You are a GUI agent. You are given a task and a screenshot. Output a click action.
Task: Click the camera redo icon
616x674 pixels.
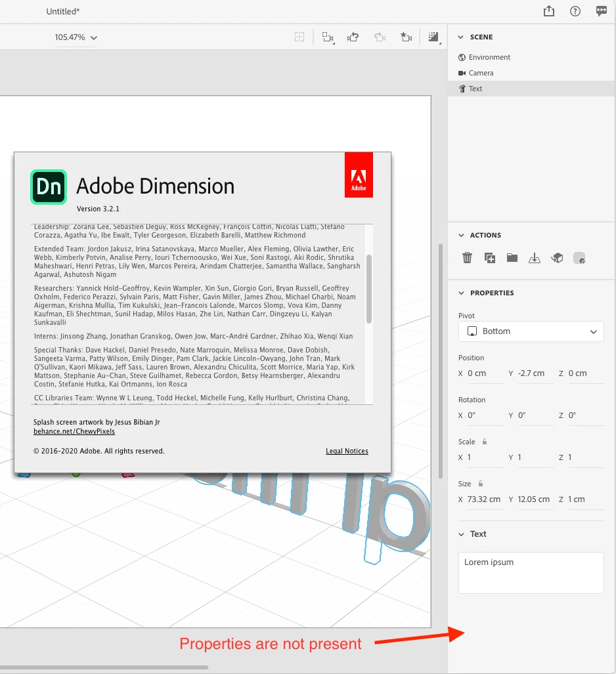[x=380, y=37]
